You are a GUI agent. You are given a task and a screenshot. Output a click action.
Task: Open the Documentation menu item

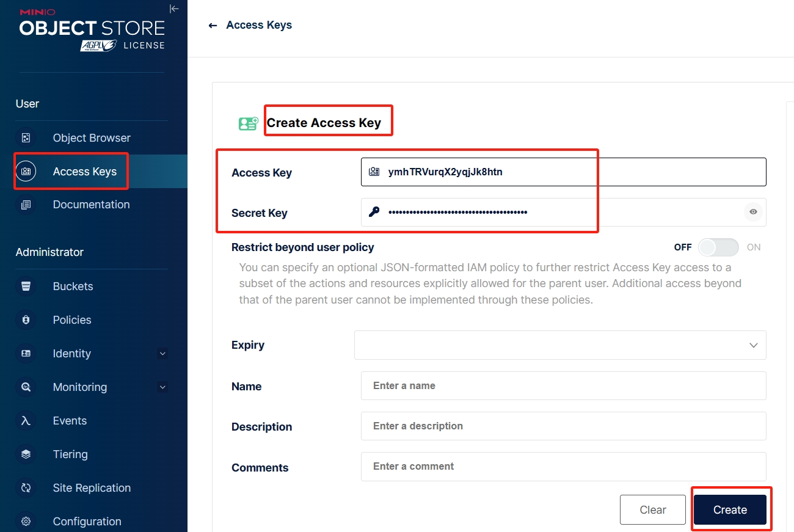coord(91,205)
